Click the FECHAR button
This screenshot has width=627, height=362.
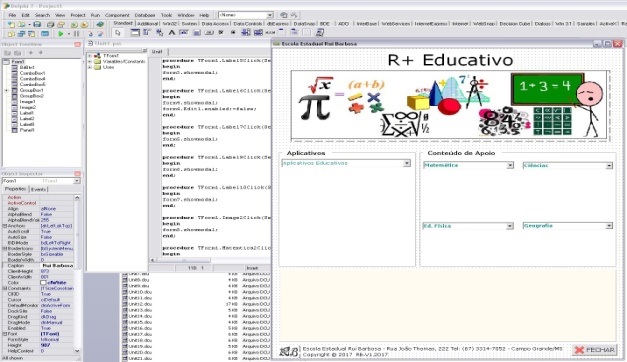[594, 350]
